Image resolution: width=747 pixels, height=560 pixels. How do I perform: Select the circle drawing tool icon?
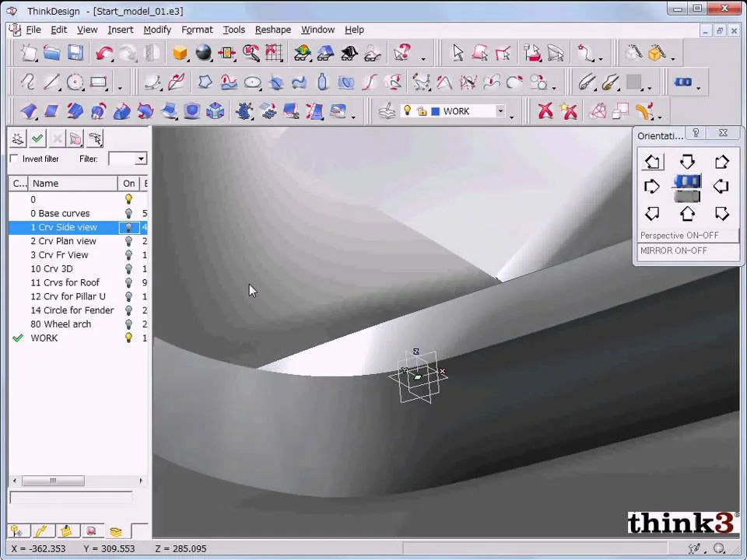(75, 82)
